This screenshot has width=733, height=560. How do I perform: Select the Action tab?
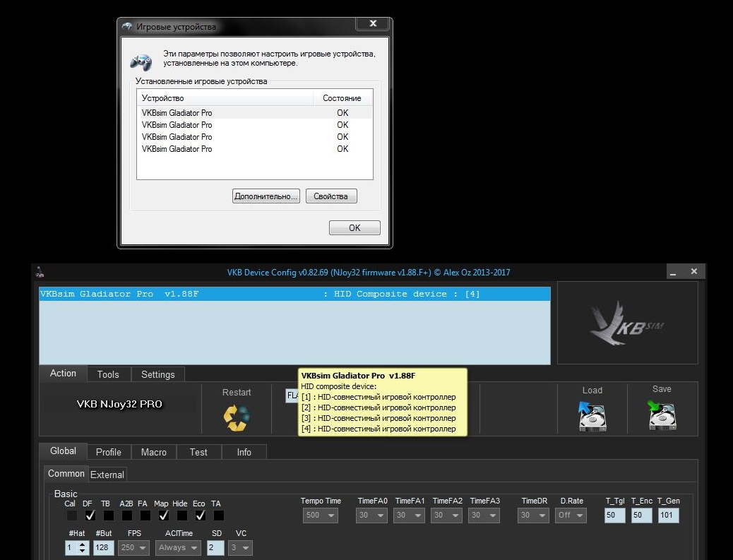63,373
